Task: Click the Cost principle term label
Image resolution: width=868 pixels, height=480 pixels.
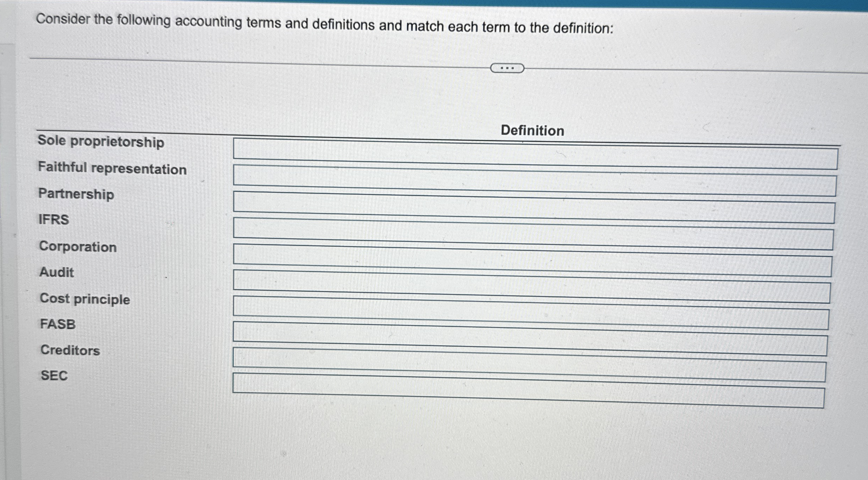Action: [85, 299]
